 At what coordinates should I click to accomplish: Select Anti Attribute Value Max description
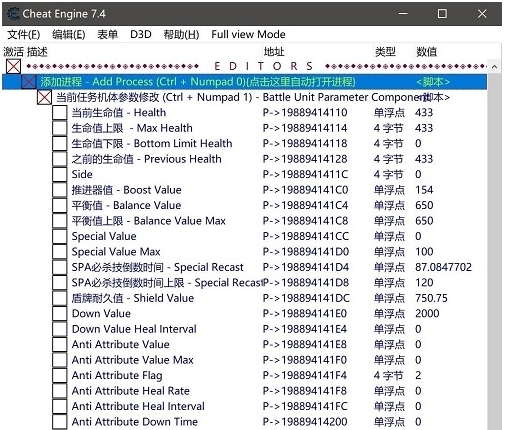(132, 360)
